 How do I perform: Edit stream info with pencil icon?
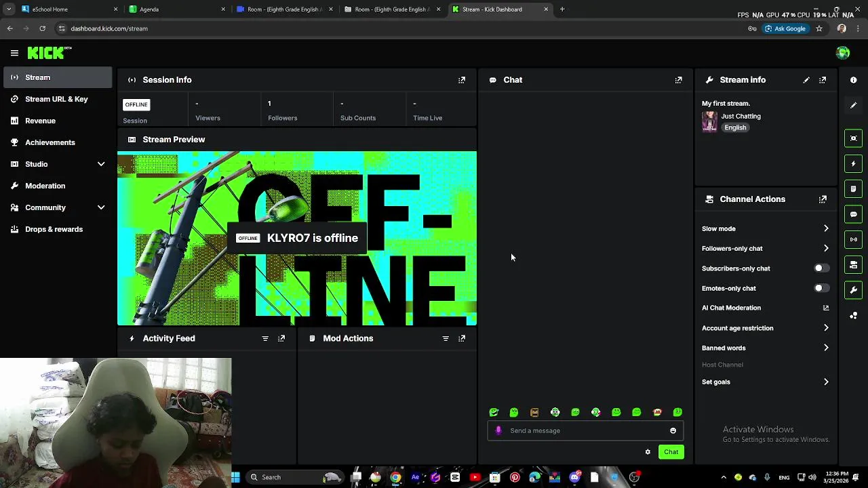[x=806, y=80]
